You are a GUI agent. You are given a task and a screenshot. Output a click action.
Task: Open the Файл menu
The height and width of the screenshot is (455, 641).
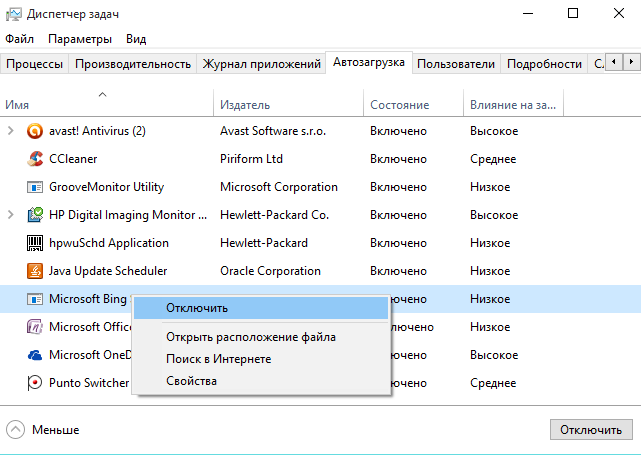pyautogui.click(x=19, y=39)
